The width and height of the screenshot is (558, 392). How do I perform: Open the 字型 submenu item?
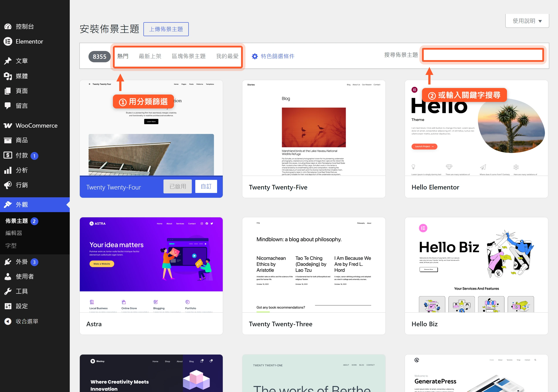coord(11,246)
